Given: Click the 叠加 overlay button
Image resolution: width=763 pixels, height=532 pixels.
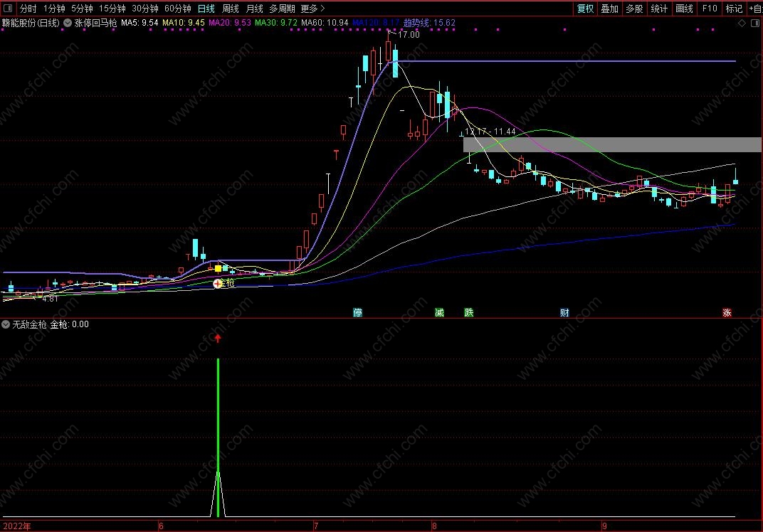Looking at the screenshot, I should [609, 9].
